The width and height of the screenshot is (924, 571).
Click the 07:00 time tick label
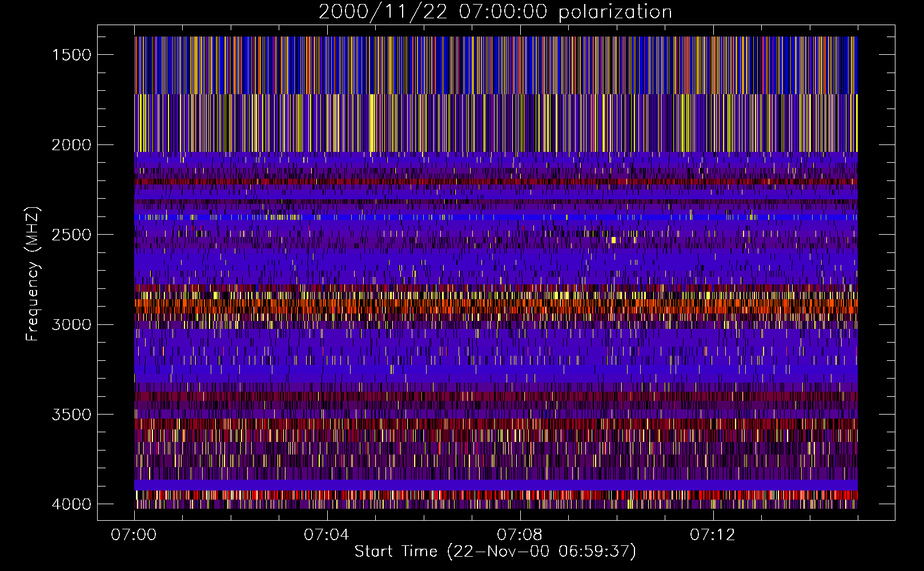134,535
